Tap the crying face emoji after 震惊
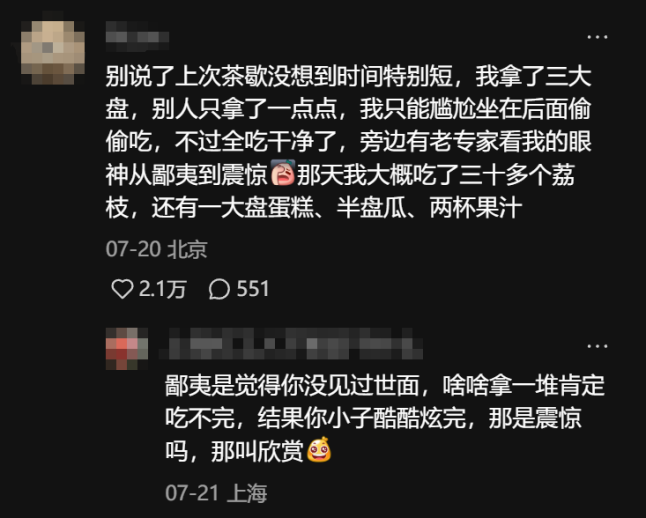This screenshot has height=518, width=646. tap(283, 173)
